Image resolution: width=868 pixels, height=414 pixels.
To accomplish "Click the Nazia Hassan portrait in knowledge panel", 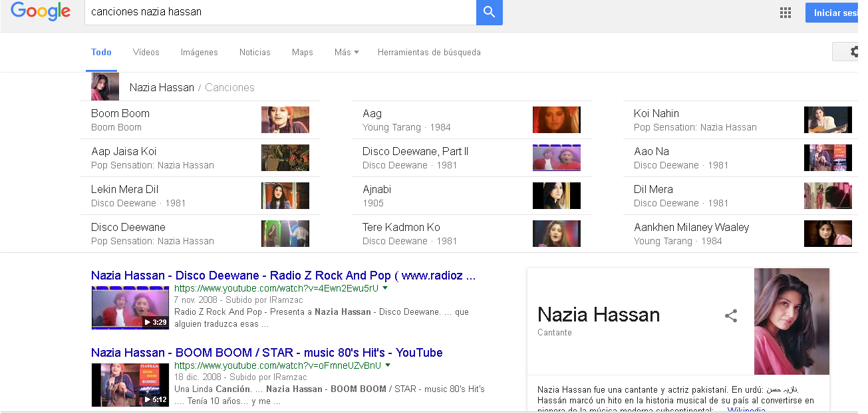I will [x=792, y=321].
